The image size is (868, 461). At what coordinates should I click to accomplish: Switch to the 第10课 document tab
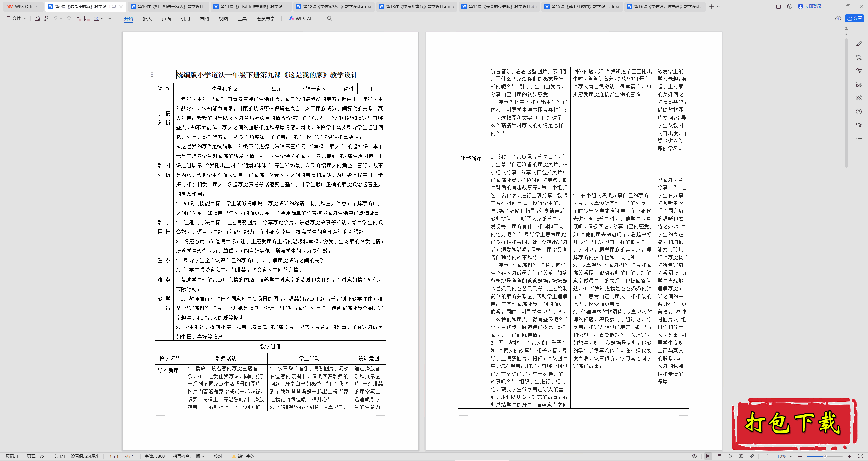168,7
